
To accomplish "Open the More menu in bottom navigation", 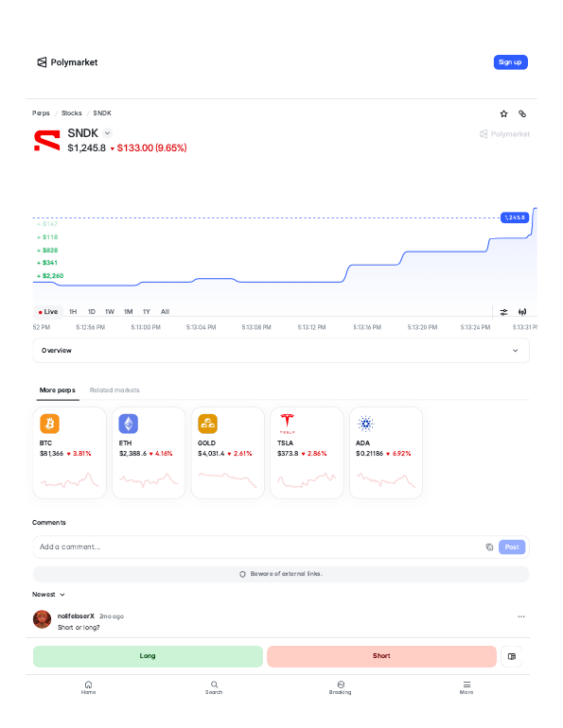I will 466,687.
